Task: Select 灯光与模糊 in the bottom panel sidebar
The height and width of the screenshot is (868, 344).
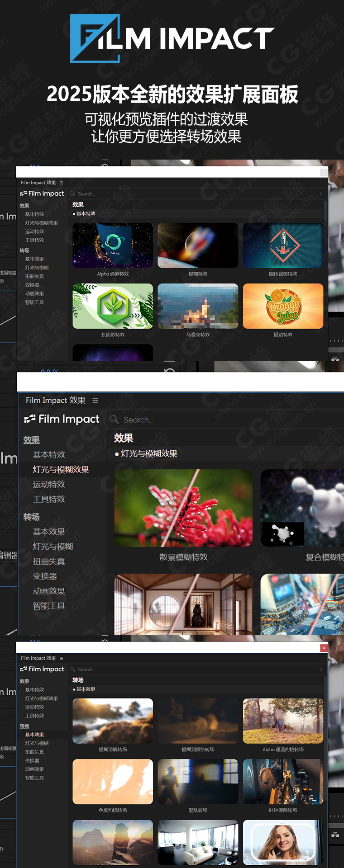Action: pos(37,743)
